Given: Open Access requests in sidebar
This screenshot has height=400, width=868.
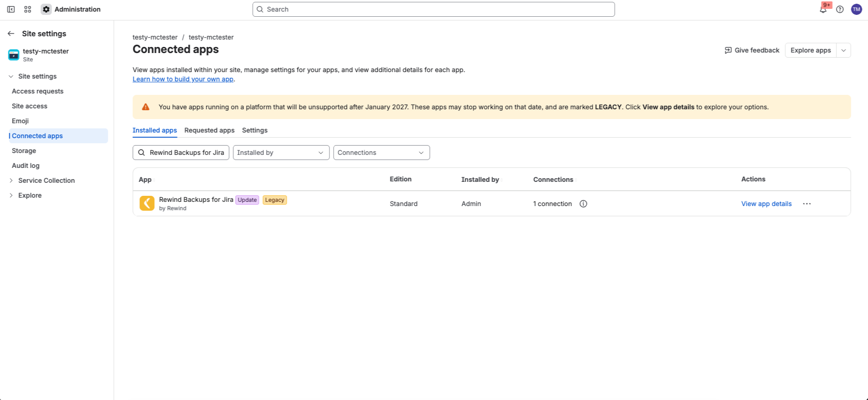Looking at the screenshot, I should coord(38,91).
